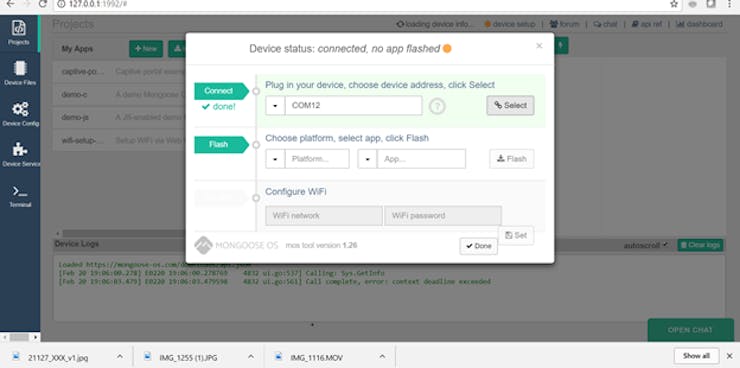Open options for IMG_1255 (1).JPG download
This screenshot has width=740, height=368.
point(251,357)
